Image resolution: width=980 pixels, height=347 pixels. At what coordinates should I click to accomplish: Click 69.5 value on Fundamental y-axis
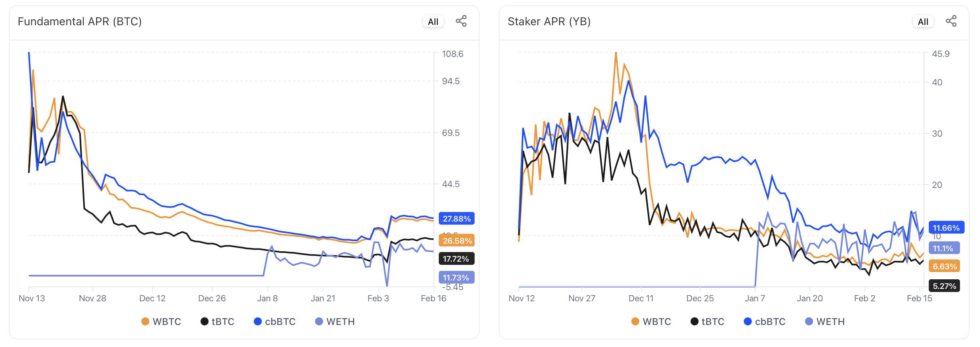point(451,133)
